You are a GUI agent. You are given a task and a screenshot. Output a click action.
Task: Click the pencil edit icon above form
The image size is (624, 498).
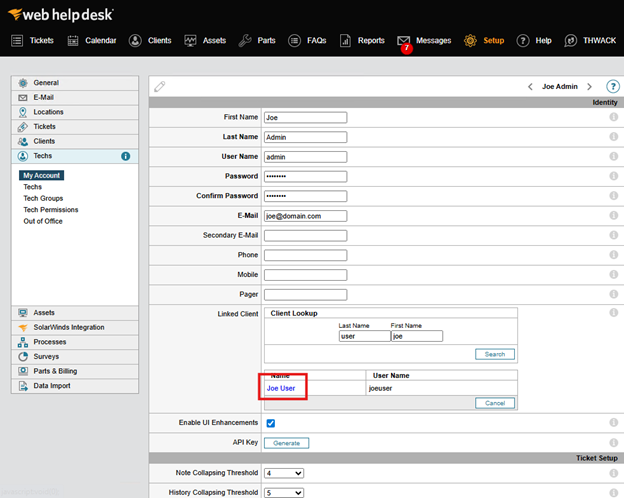pos(160,87)
